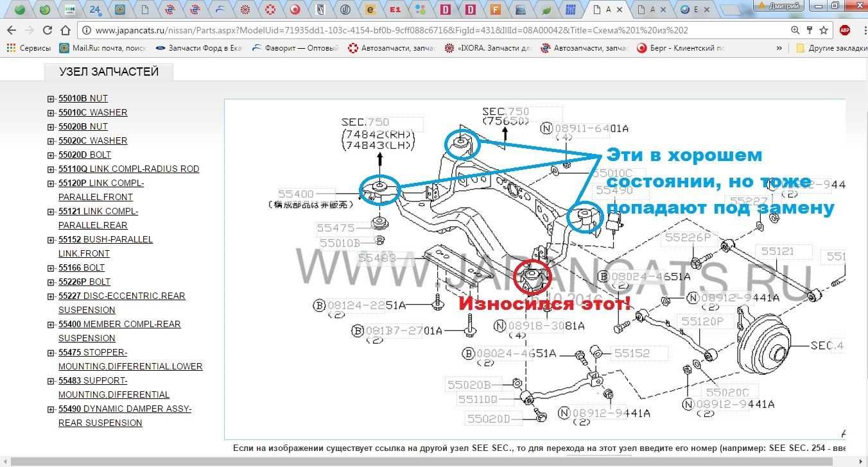Expand the 55400 MEMBER COMPL-REAR SUSPENSION entry

(x=51, y=325)
